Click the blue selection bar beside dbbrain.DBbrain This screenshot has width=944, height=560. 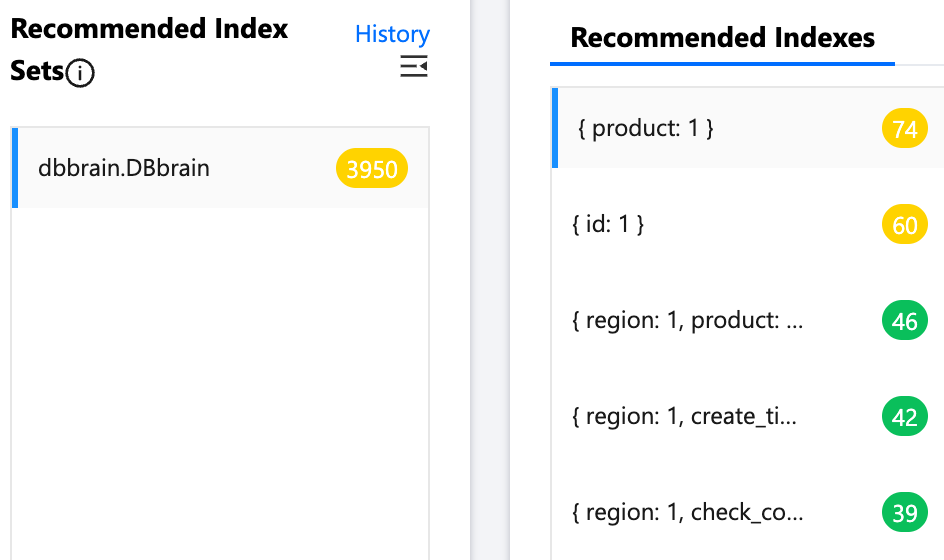pos(15,168)
